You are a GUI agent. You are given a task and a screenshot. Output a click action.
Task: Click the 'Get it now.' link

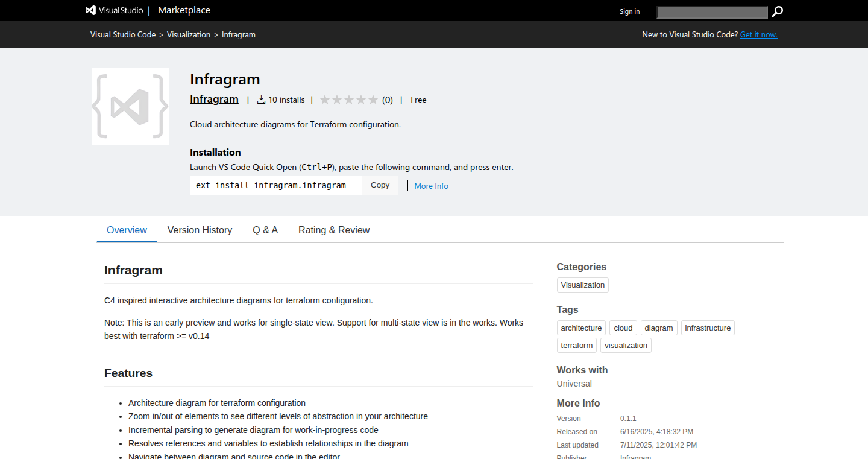point(759,34)
